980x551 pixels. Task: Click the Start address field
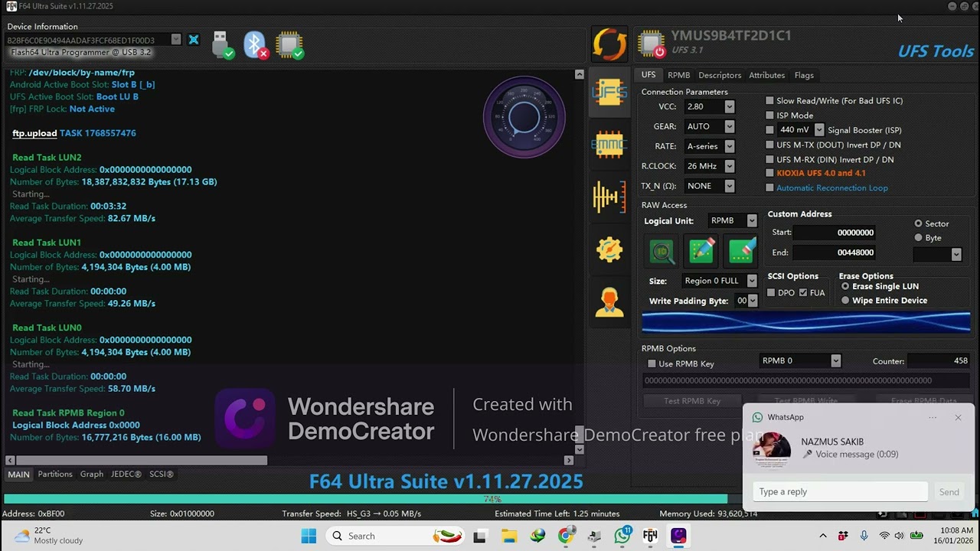click(835, 233)
